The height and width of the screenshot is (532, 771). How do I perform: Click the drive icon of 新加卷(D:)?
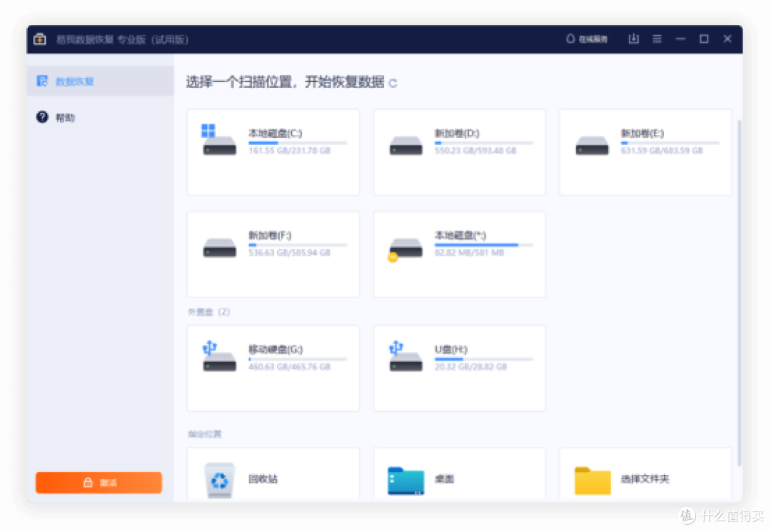tap(405, 146)
